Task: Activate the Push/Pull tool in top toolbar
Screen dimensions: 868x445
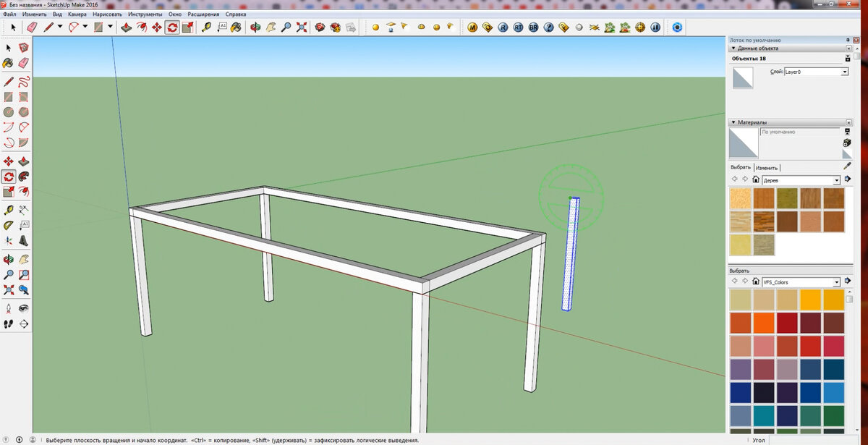Action: (125, 27)
